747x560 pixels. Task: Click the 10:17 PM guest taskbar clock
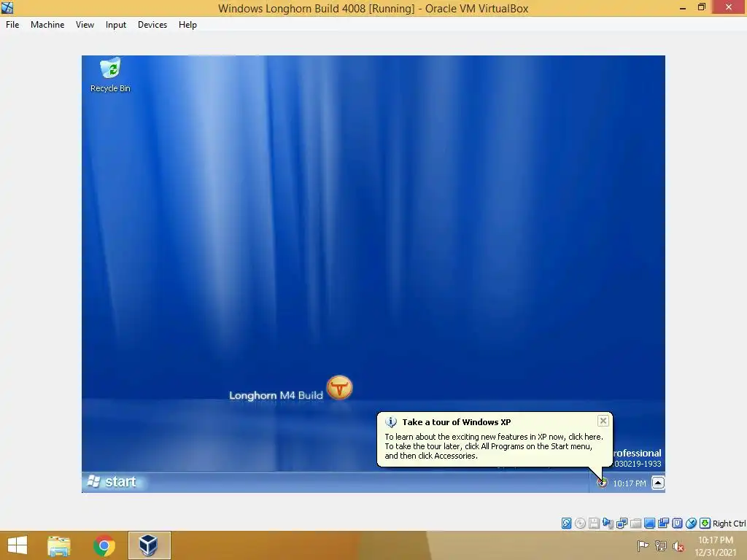pos(630,483)
